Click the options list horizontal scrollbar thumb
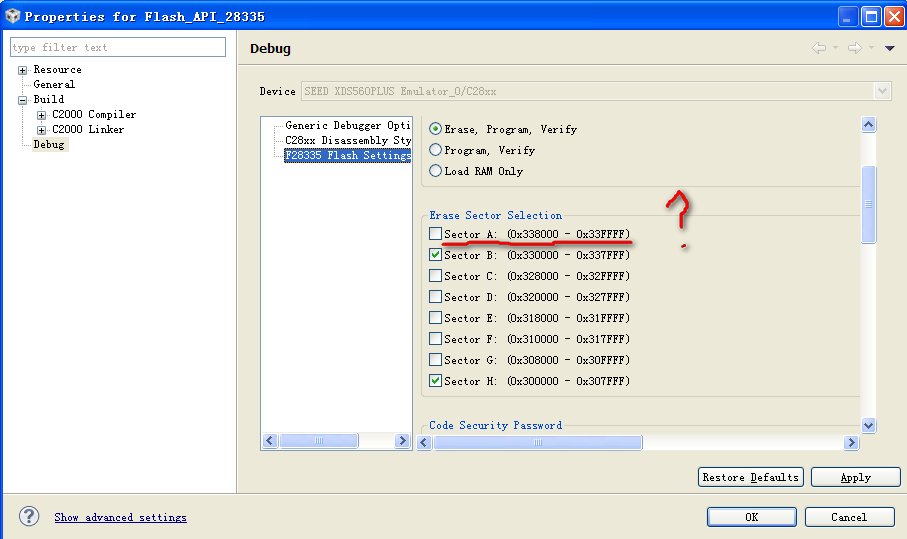 point(319,441)
